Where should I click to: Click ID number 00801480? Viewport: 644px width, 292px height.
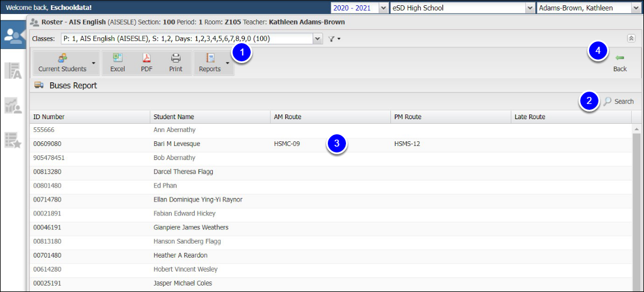tap(47, 186)
